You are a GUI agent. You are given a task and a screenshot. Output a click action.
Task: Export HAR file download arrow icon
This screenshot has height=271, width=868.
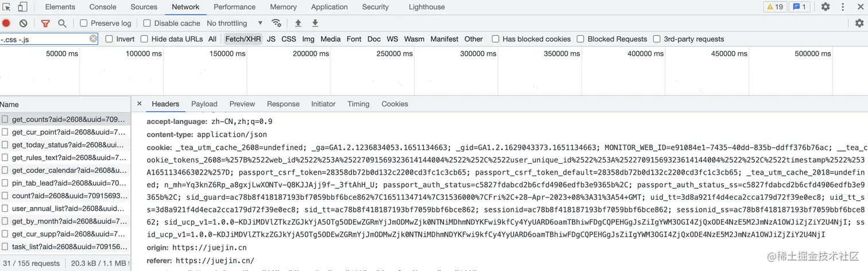click(x=315, y=23)
